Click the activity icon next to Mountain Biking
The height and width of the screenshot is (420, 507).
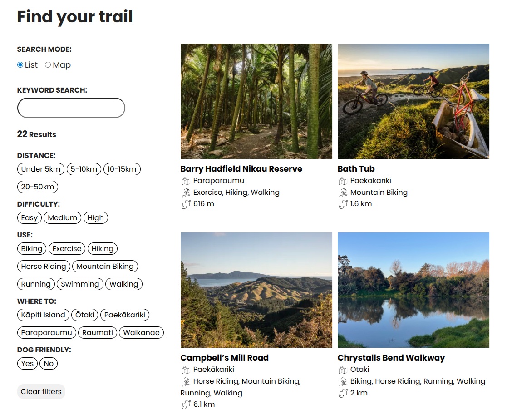click(x=343, y=192)
